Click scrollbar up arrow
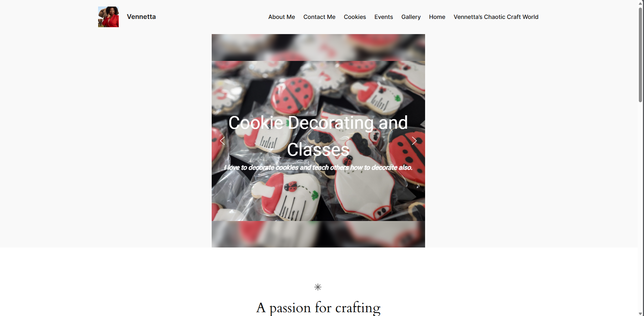 click(641, 3)
